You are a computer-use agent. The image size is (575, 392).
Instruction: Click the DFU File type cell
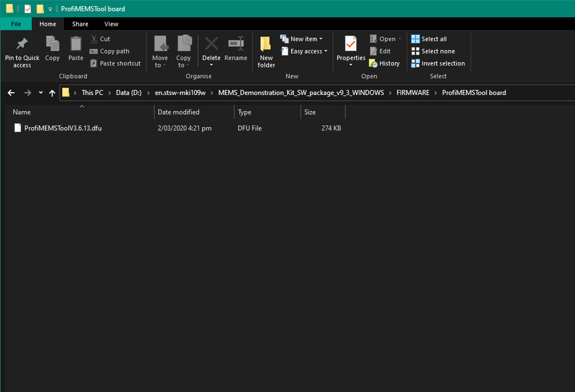[x=249, y=128]
